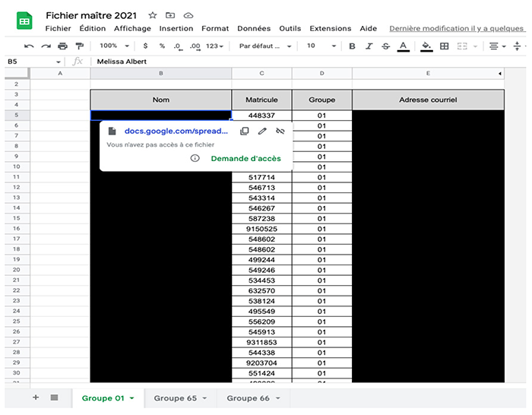This screenshot has height=415, width=532.
Task: Open the Format menu
Action: (215, 29)
